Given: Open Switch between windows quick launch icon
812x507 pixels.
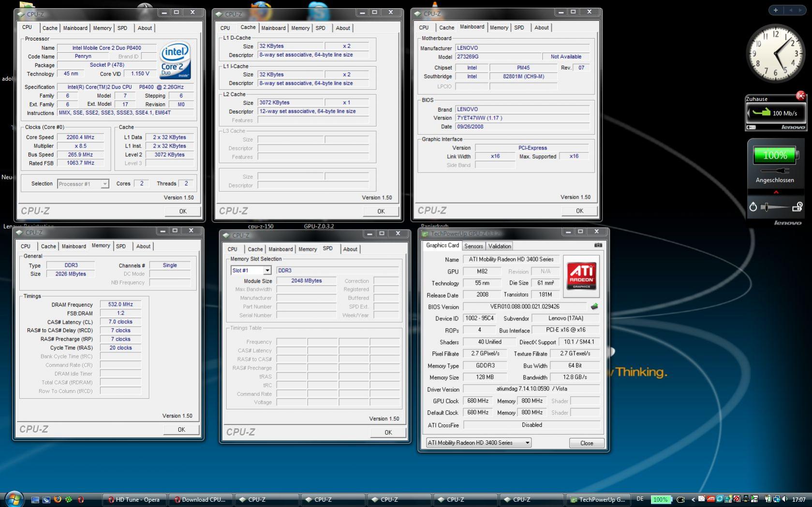Looking at the screenshot, I should click(46, 500).
